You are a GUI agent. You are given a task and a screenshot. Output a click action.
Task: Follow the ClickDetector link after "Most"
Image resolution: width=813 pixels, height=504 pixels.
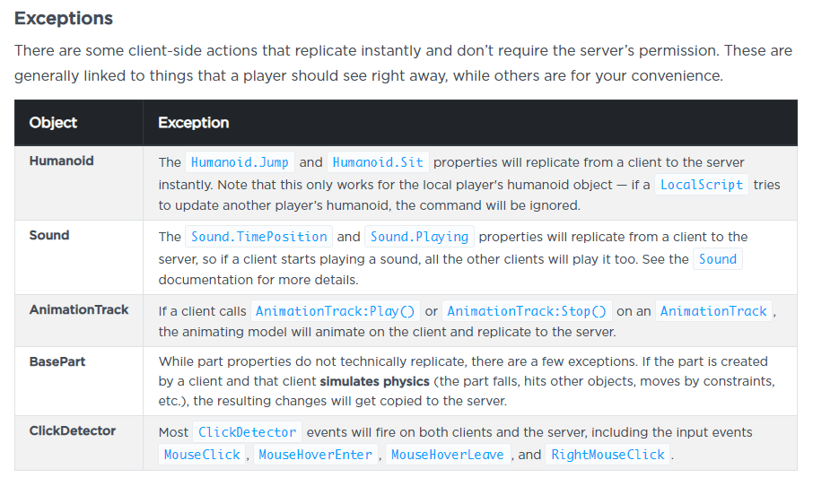(x=247, y=432)
